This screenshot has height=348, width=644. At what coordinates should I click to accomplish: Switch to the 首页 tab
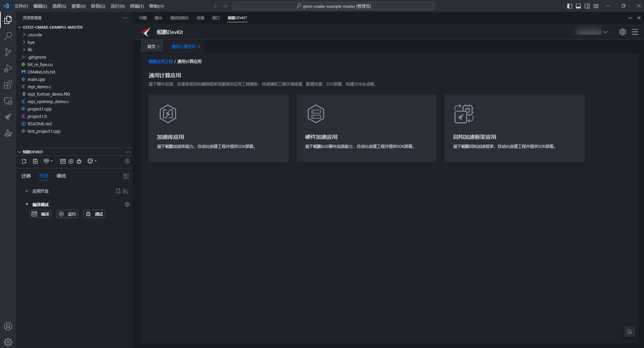151,46
